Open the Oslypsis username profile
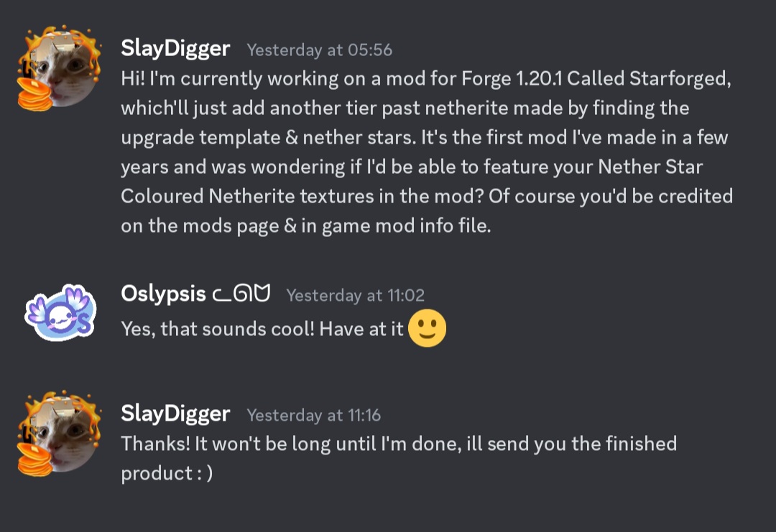Screen dimensions: 776x532 pos(163,294)
